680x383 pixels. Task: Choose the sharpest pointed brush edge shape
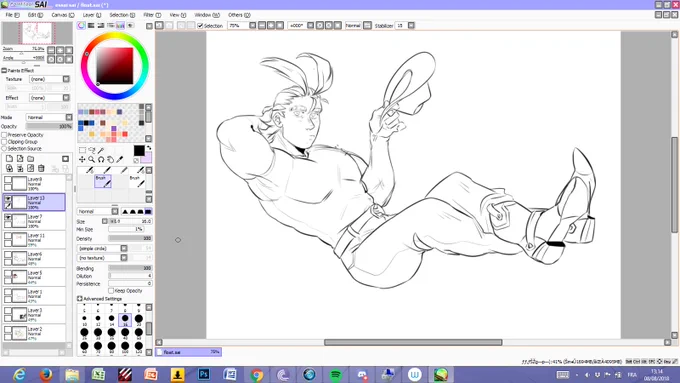tap(125, 212)
